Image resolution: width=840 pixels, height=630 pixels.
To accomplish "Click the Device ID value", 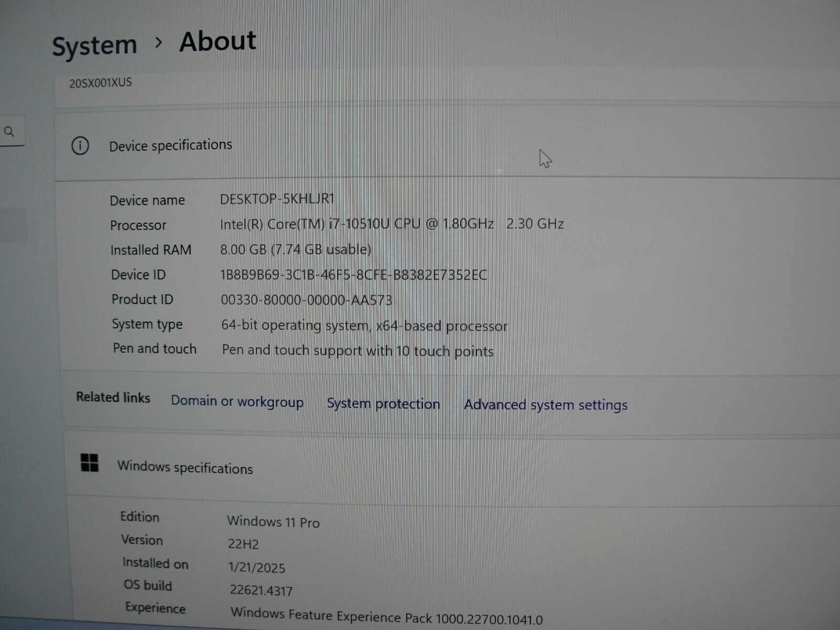I will point(353,275).
